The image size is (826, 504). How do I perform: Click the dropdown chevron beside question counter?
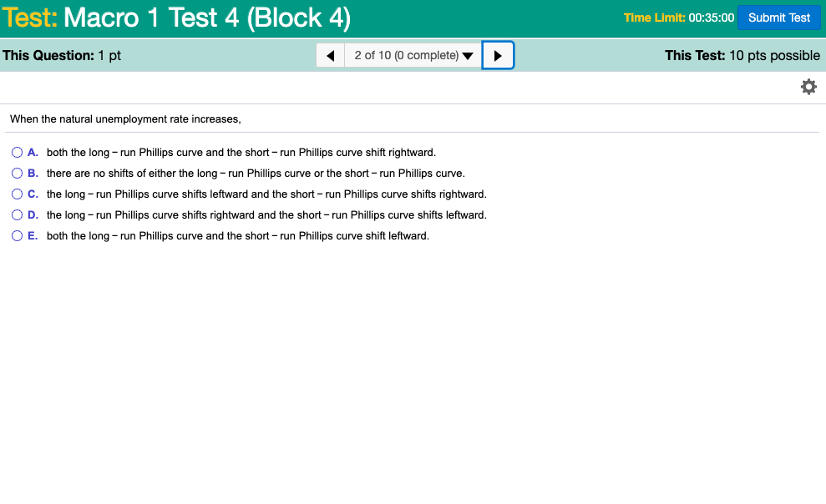tap(466, 54)
